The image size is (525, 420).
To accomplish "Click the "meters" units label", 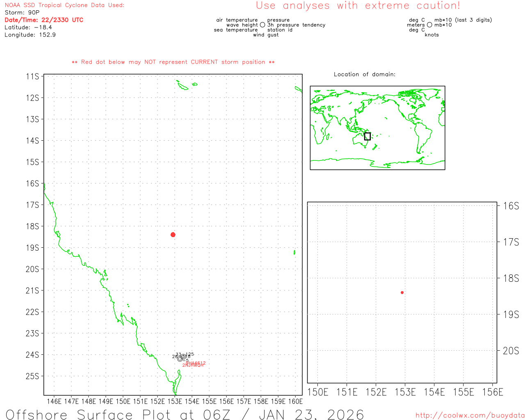I will [x=416, y=25].
